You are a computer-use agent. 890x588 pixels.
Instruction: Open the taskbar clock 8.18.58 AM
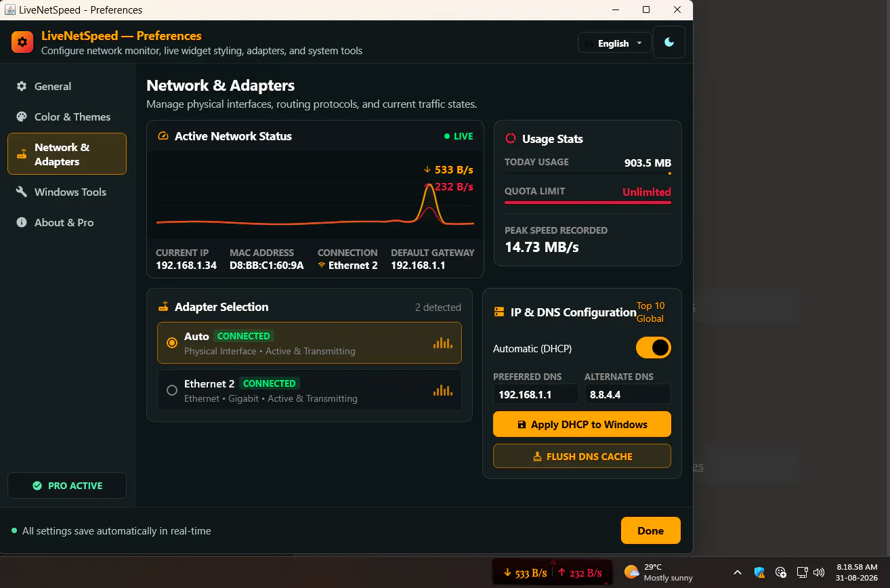[x=857, y=572]
